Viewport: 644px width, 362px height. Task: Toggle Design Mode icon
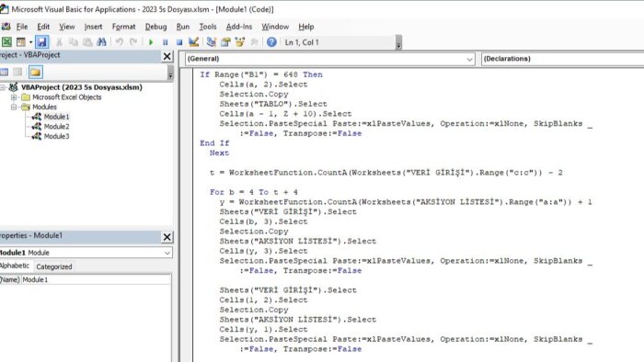[193, 42]
